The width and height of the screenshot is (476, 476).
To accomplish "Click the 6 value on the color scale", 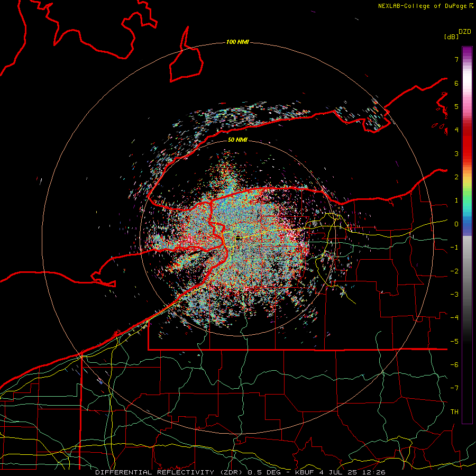I will coord(456,83).
